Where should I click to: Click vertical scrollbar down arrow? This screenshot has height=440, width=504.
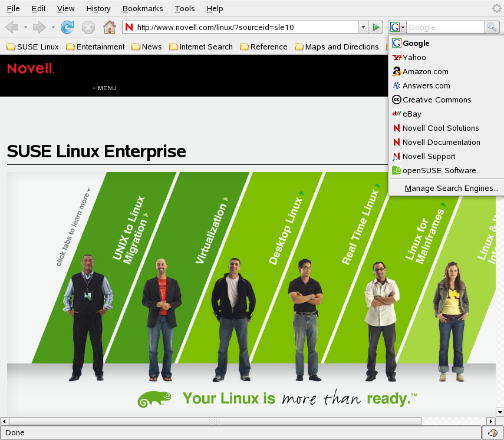(500, 412)
